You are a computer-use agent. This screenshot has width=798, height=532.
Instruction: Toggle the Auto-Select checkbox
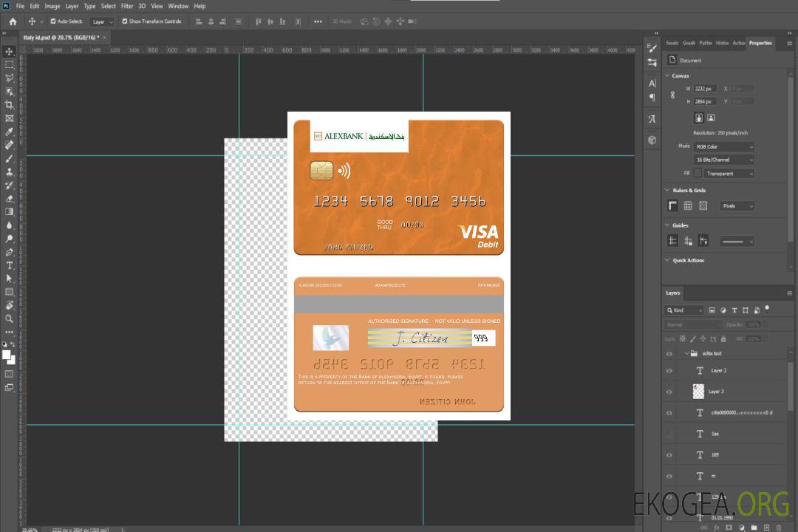(53, 21)
